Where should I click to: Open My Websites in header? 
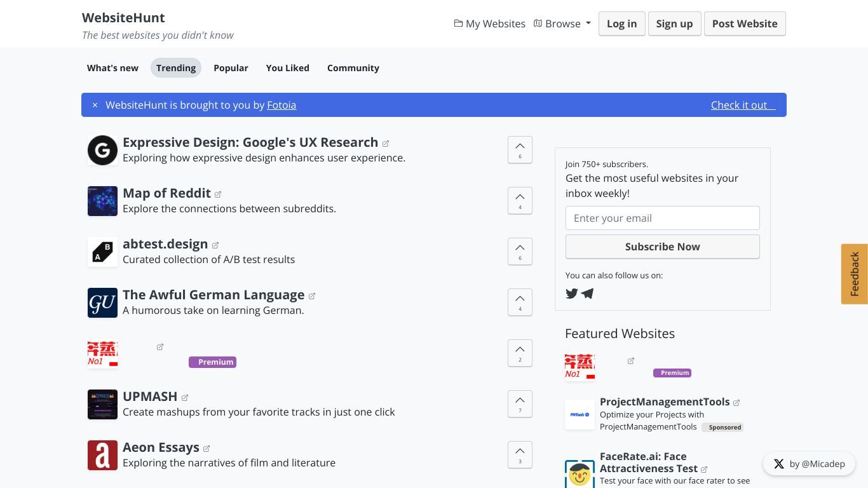click(x=490, y=24)
